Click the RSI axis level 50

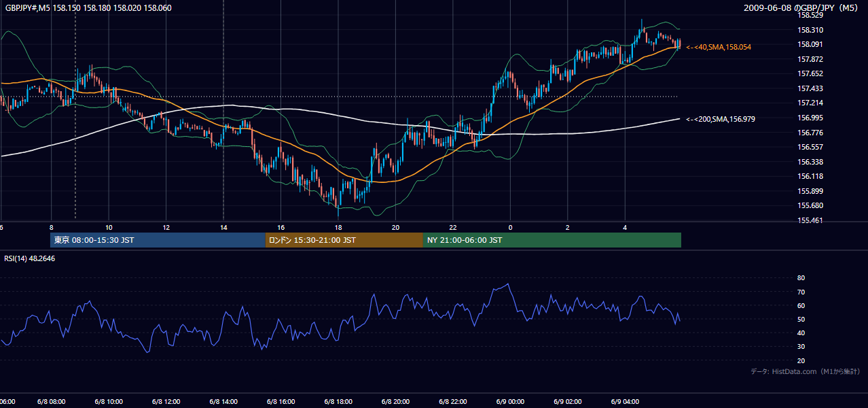[801, 319]
